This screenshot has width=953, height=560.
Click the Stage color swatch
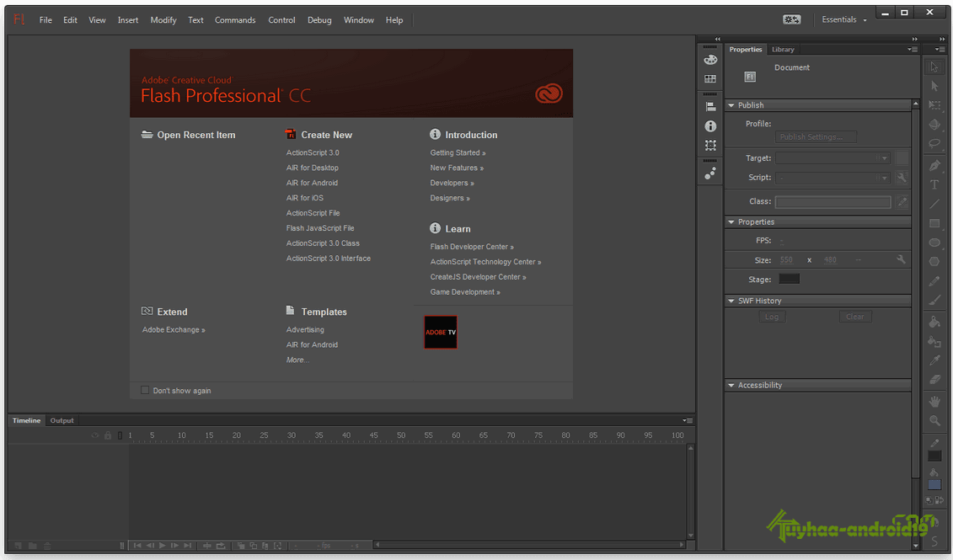click(x=789, y=280)
